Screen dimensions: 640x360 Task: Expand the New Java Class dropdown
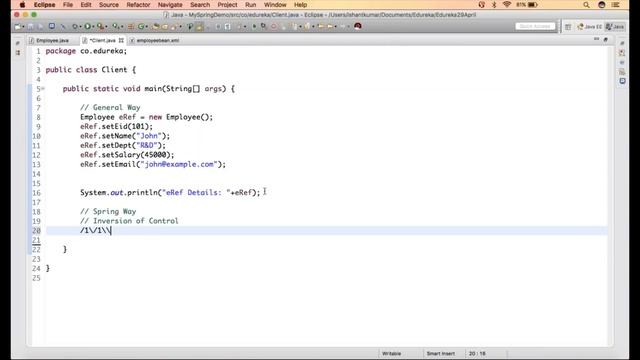tap(147, 27)
